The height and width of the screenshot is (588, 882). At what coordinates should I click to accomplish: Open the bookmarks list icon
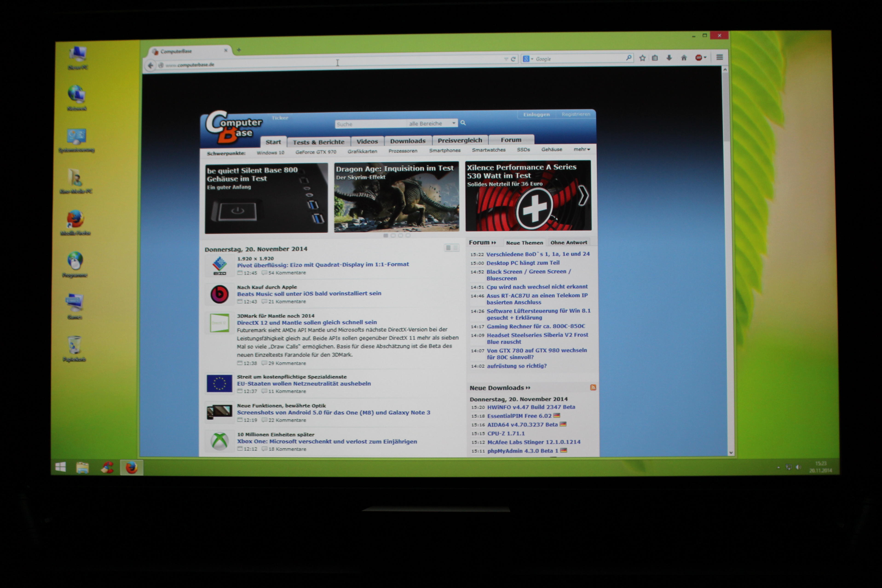pyautogui.click(x=655, y=58)
